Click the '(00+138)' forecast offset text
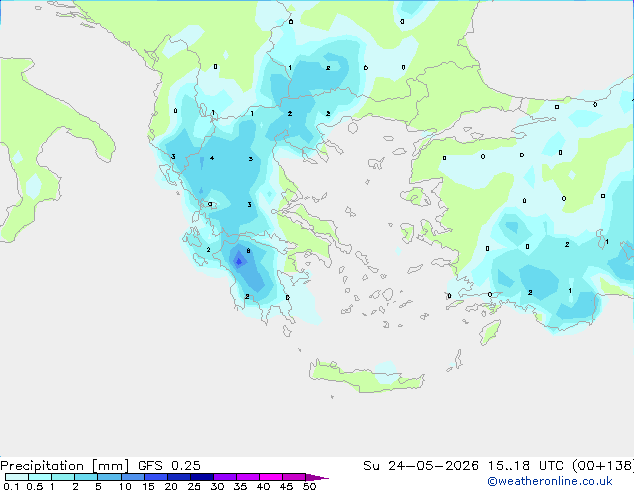Image resolution: width=634 pixels, height=490 pixels. click(603, 466)
